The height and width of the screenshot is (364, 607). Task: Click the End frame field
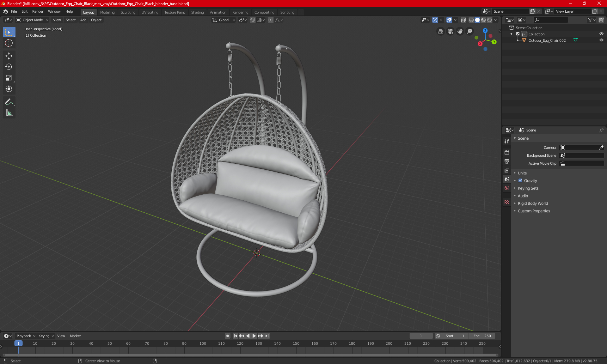point(482,336)
